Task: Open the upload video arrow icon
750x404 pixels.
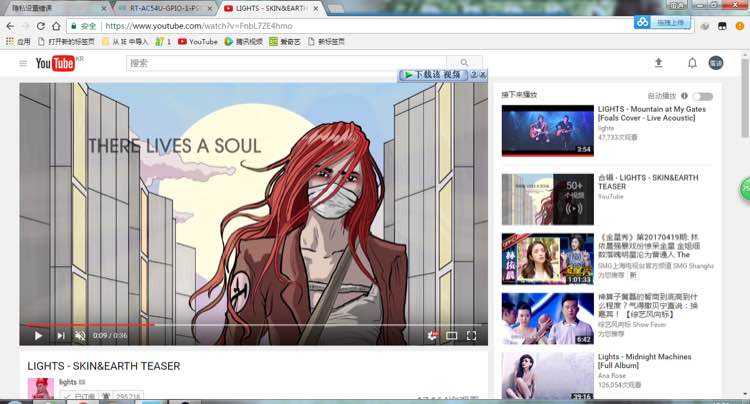Action: coord(659,63)
